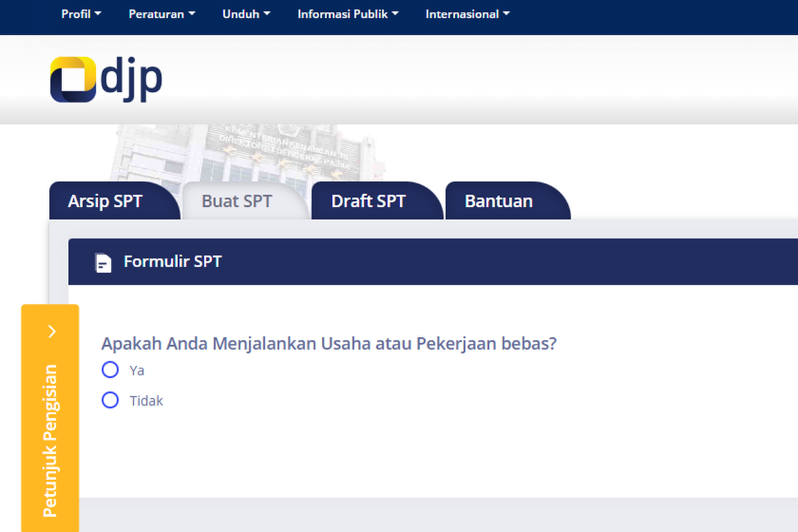This screenshot has width=798, height=532.
Task: Expand the Informasi Publik dropdown
Action: pyautogui.click(x=348, y=13)
